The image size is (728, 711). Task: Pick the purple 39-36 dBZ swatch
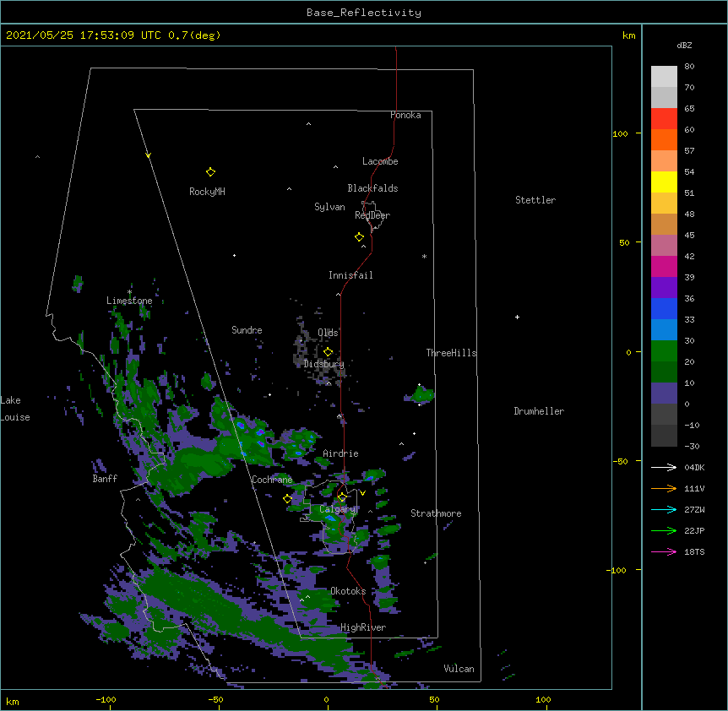point(664,288)
